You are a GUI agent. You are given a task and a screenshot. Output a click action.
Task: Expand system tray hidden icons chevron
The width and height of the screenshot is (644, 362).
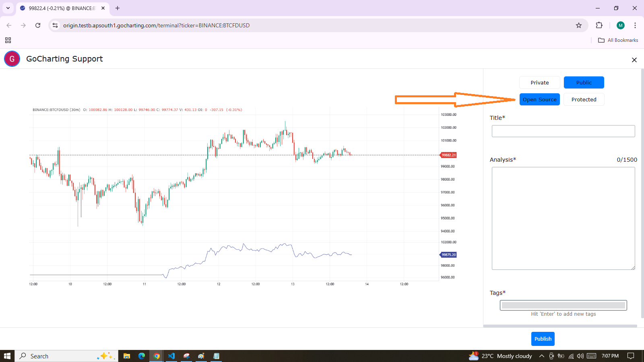click(542, 356)
